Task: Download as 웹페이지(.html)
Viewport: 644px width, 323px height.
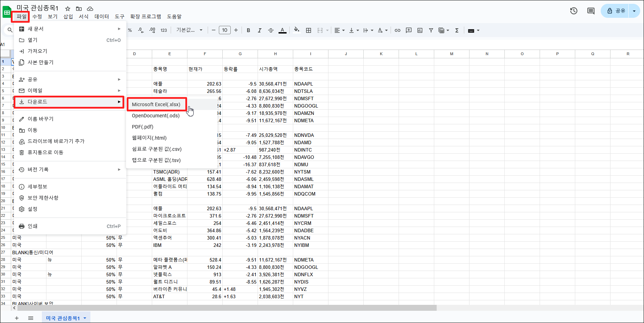Action: pos(172,138)
